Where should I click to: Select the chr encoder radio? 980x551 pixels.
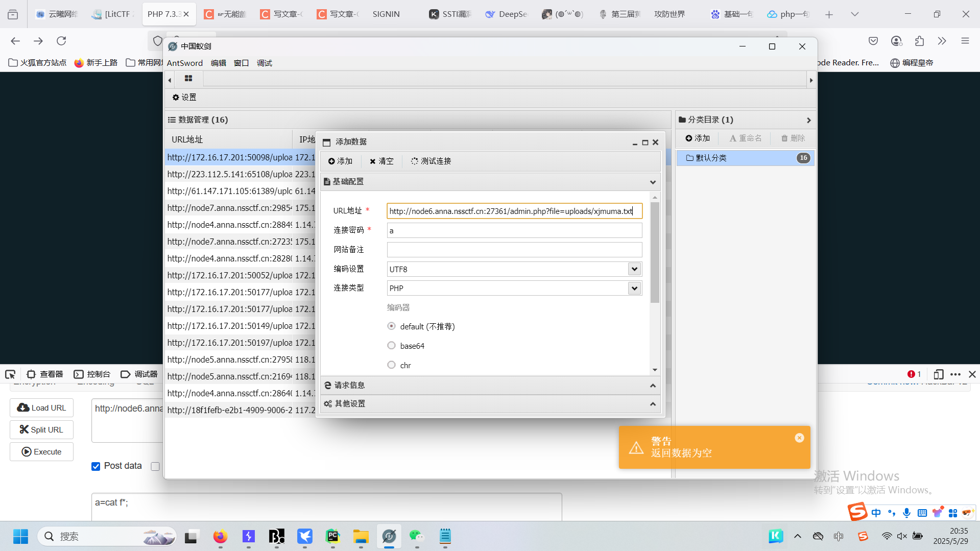coord(391,365)
